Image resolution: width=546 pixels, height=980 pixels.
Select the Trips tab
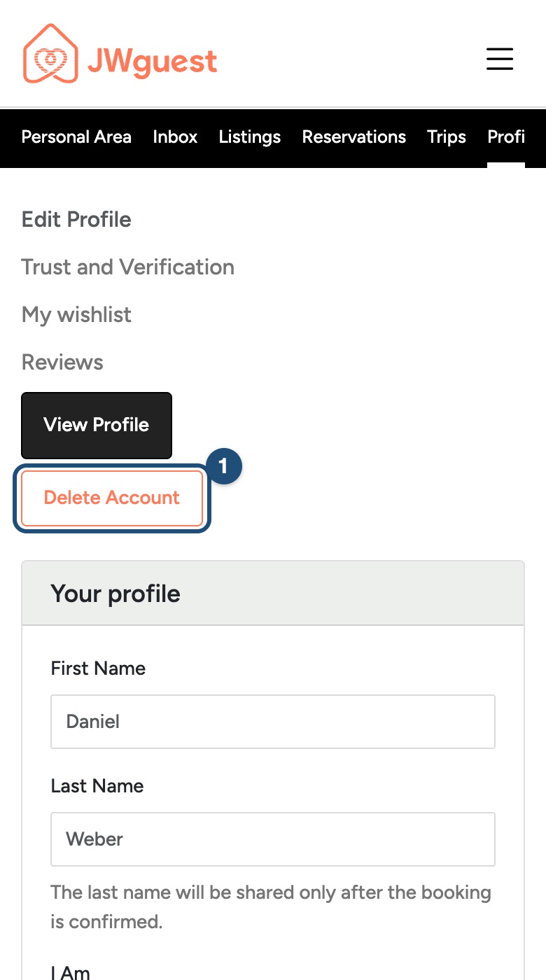(x=447, y=137)
